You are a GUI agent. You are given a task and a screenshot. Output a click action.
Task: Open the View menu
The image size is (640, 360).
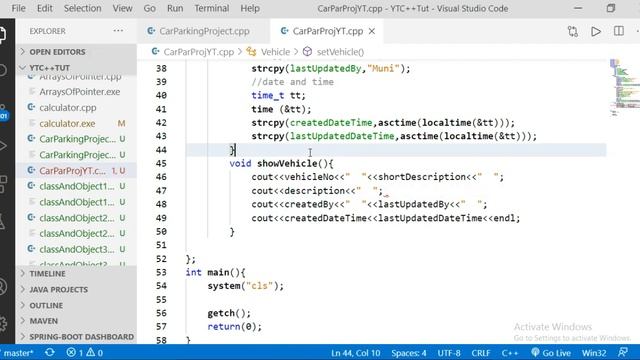(x=122, y=8)
